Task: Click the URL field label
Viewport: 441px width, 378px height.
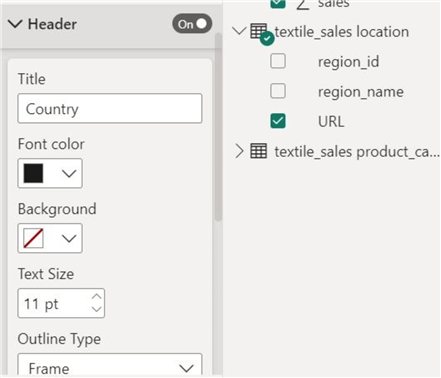Action: tap(331, 122)
